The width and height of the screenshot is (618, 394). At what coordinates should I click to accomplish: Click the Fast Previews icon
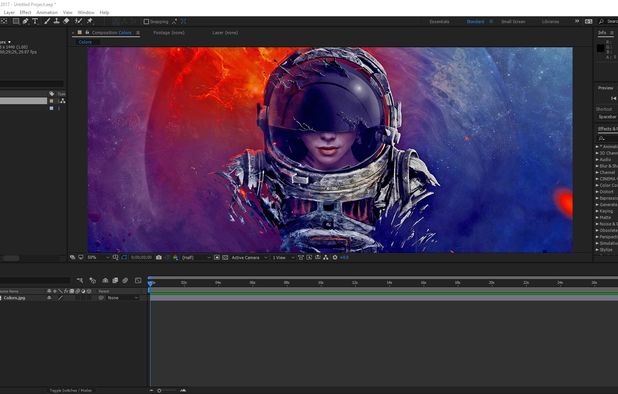[x=309, y=257]
